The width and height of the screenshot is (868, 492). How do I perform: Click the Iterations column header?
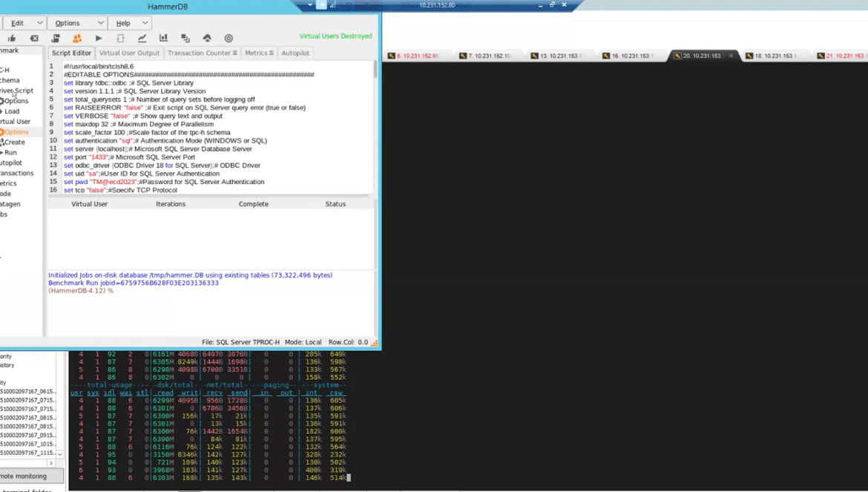(171, 203)
